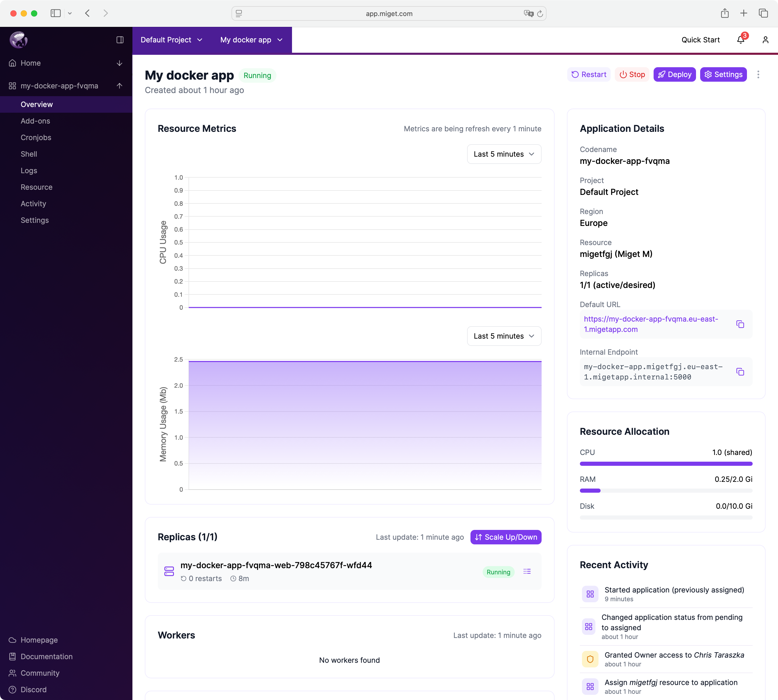Go back in browser history
This screenshot has width=778, height=700.
click(x=88, y=13)
